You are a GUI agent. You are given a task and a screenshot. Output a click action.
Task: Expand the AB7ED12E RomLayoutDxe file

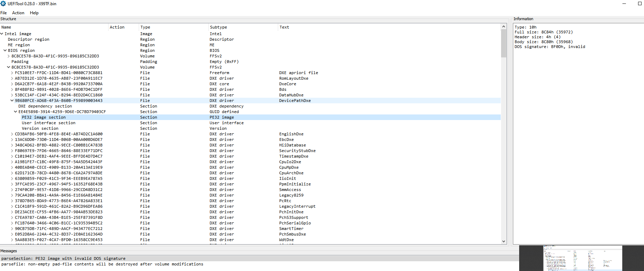click(x=12, y=78)
